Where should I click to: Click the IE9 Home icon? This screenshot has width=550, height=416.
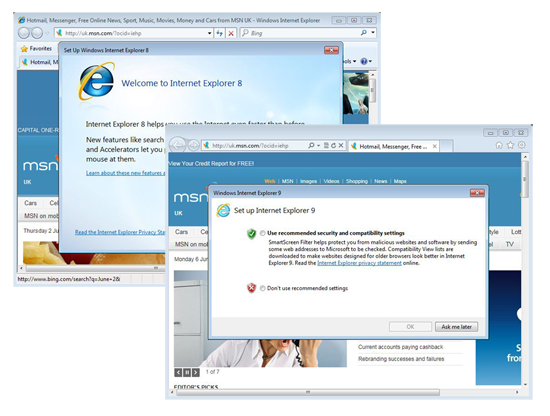pyautogui.click(x=499, y=145)
